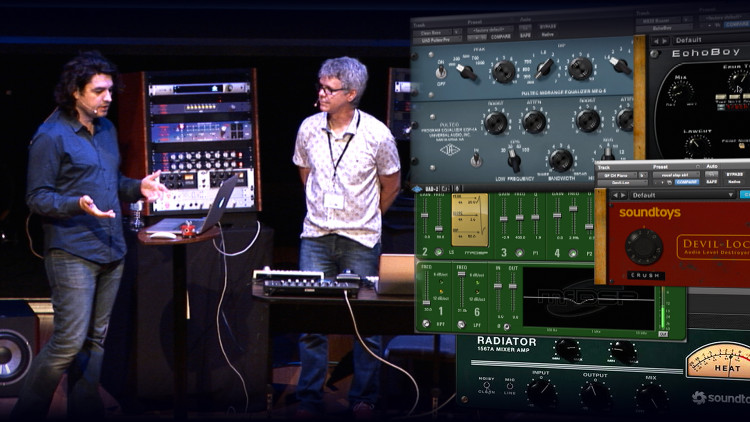Click the Radiator HEAT meter
The width and height of the screenshot is (750, 422).
click(717, 360)
